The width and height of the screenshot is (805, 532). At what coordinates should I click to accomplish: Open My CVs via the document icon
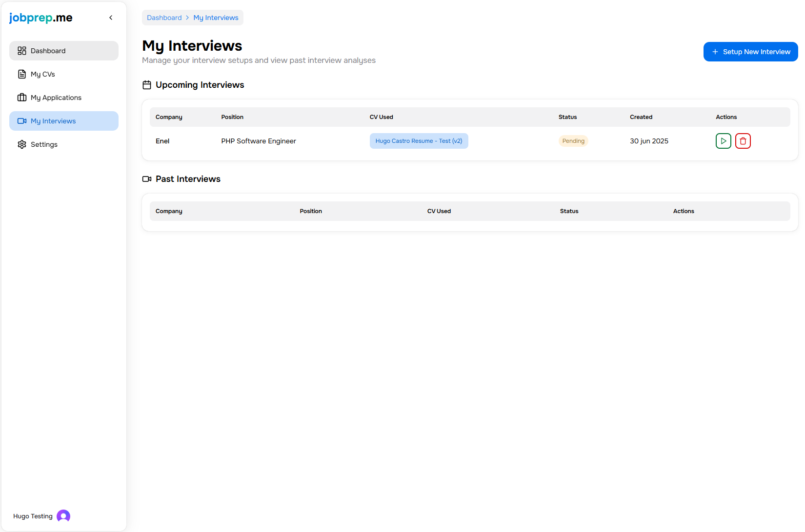click(22, 74)
